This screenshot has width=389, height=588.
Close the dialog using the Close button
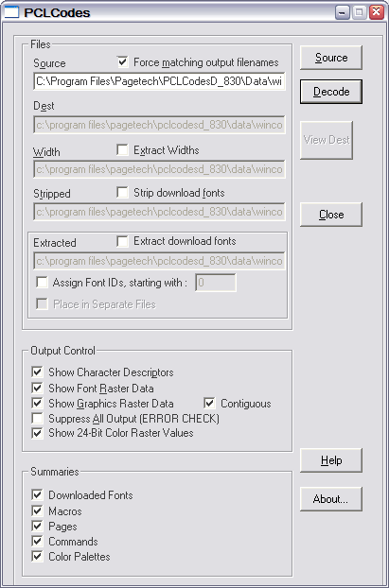[331, 215]
